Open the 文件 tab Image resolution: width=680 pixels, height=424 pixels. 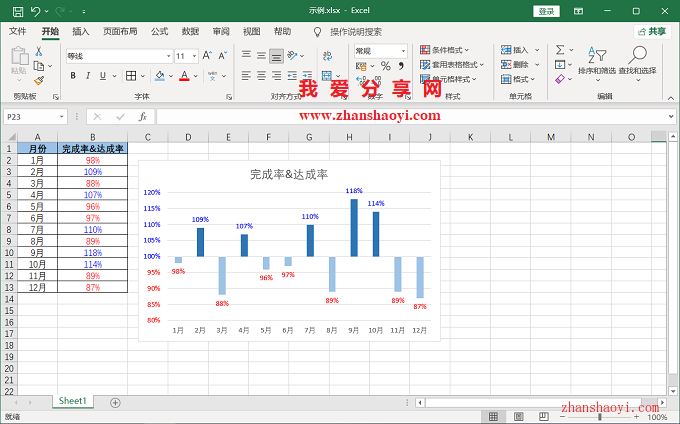click(x=18, y=31)
